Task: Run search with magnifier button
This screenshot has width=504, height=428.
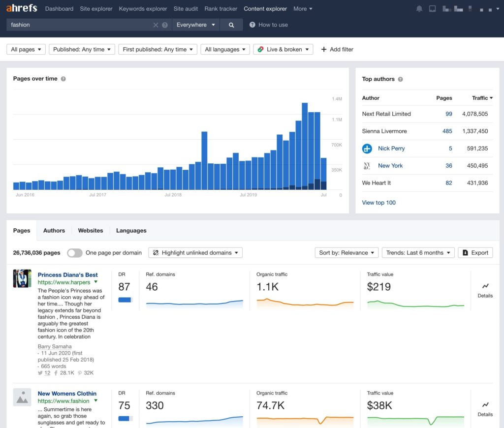Action: pos(231,25)
